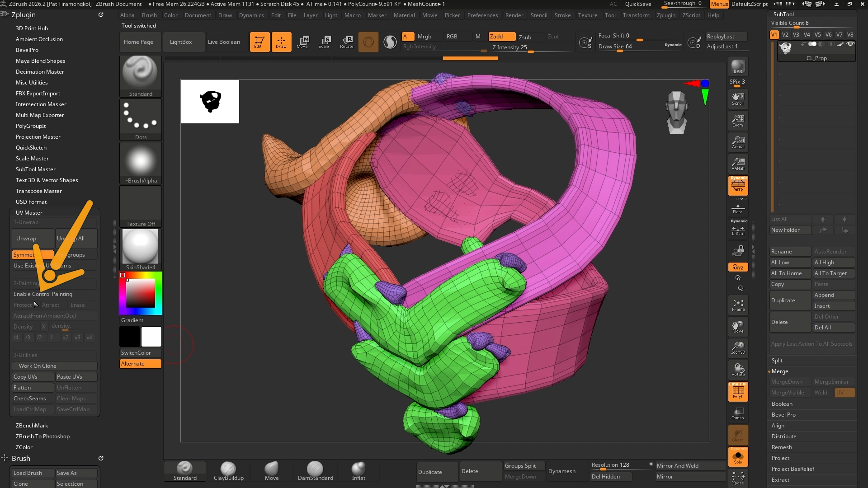Open the Stroke menu

tap(562, 15)
